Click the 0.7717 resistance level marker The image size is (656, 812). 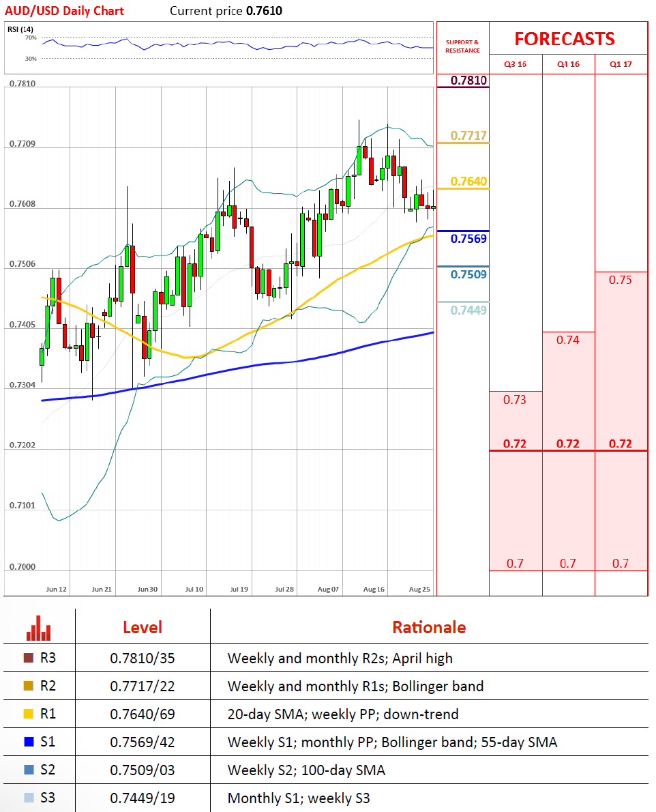pos(468,136)
